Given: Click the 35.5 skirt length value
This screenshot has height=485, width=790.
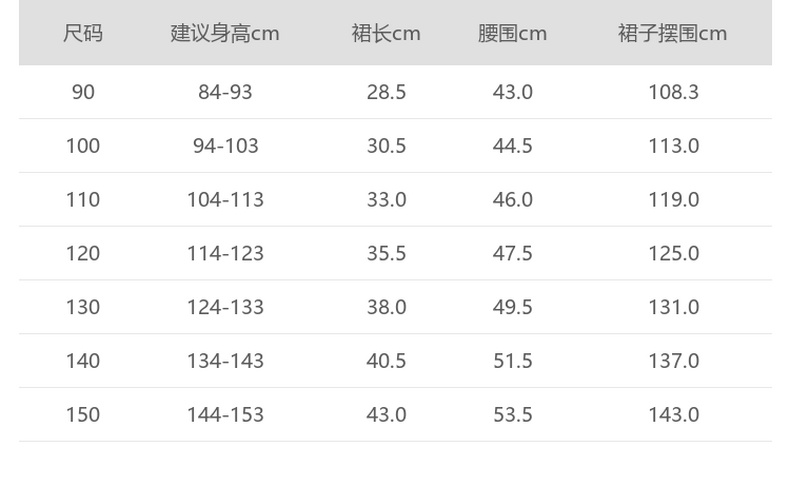Looking at the screenshot, I should point(386,253).
